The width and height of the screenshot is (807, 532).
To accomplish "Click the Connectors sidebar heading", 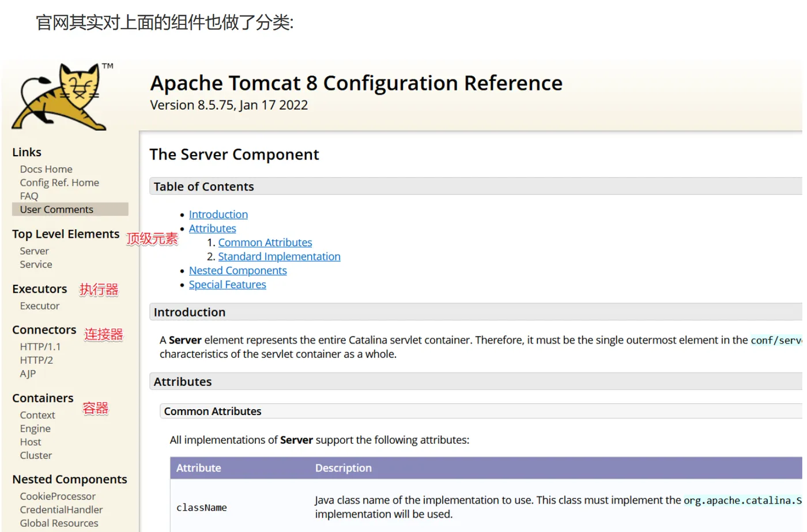I will (44, 330).
